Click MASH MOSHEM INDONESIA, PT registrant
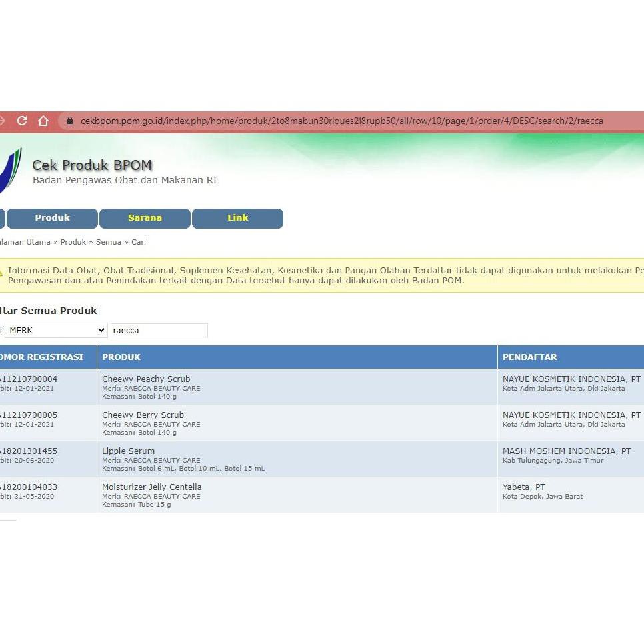 click(567, 451)
